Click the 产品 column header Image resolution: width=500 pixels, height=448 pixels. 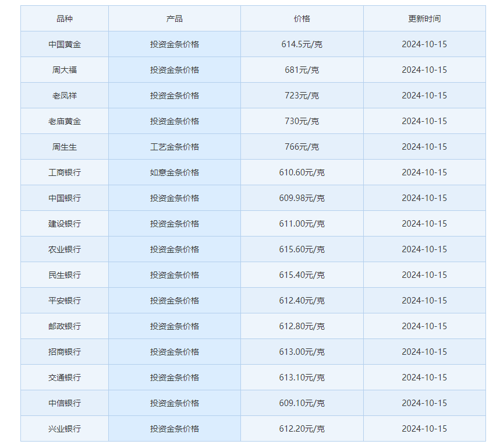click(175, 19)
